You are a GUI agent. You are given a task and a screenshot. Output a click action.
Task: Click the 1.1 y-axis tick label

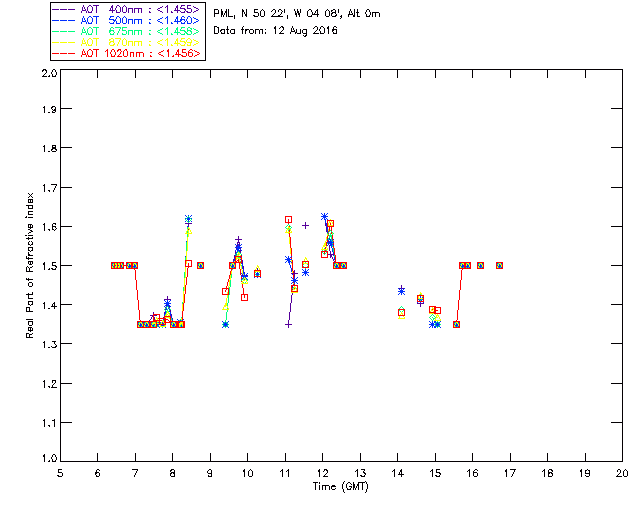49,423
